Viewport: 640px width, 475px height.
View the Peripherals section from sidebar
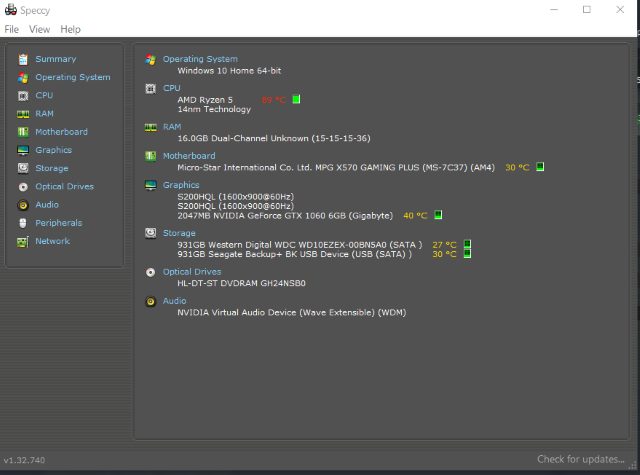[x=59, y=223]
